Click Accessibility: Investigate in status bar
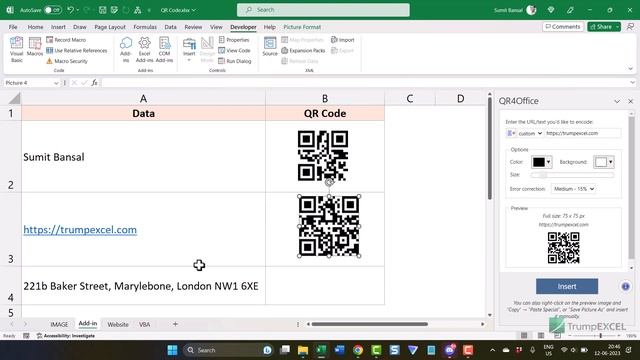 66,336
